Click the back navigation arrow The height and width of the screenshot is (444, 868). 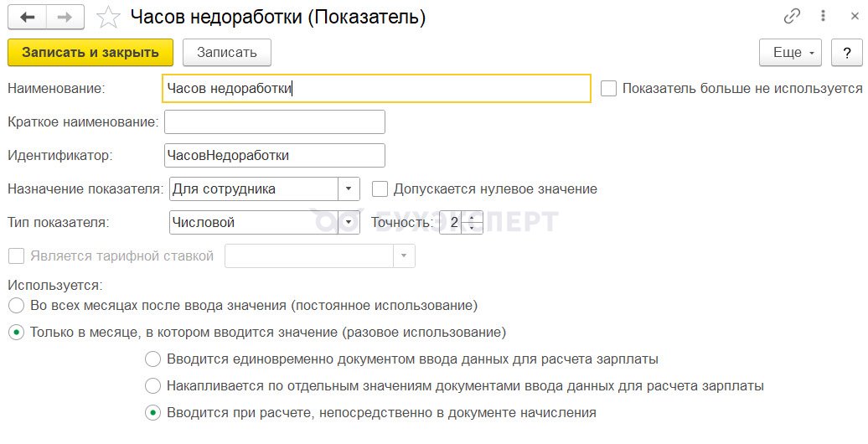tap(27, 18)
